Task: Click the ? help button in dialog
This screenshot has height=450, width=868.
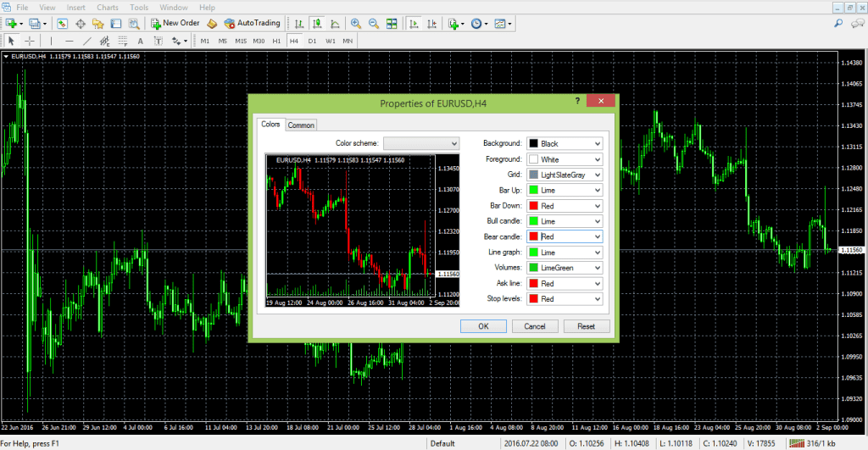Action: pyautogui.click(x=577, y=101)
